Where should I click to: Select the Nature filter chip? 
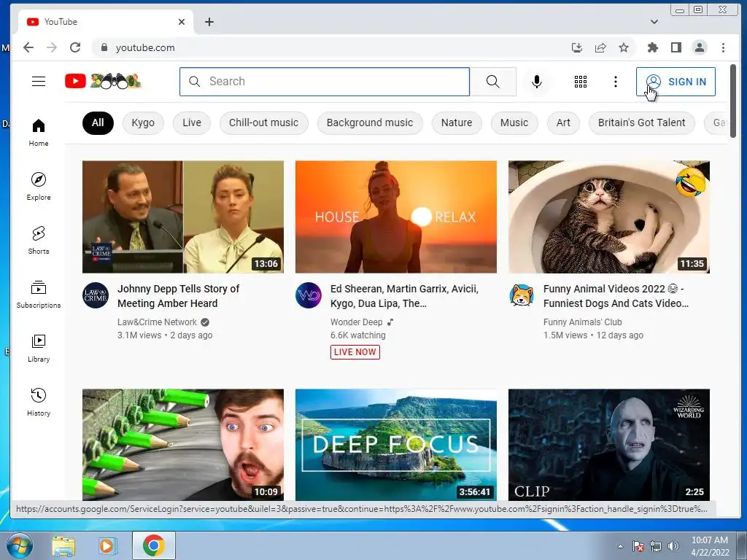click(457, 122)
